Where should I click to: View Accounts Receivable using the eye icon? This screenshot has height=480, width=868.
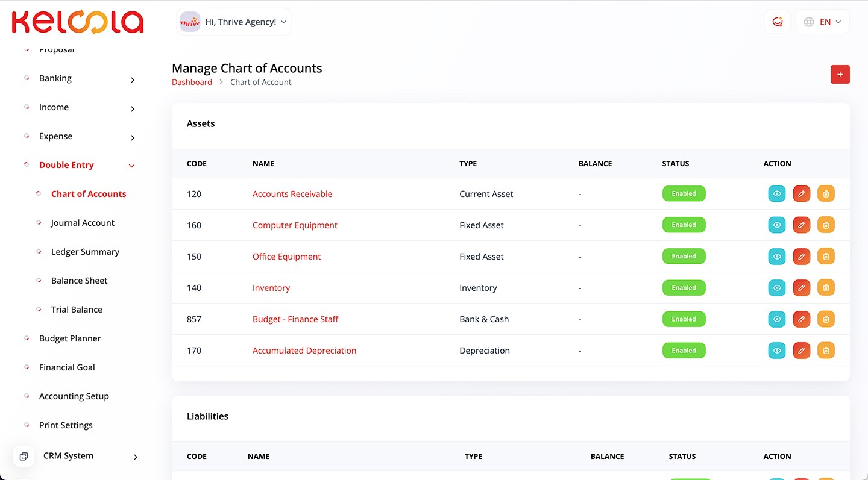(x=777, y=194)
